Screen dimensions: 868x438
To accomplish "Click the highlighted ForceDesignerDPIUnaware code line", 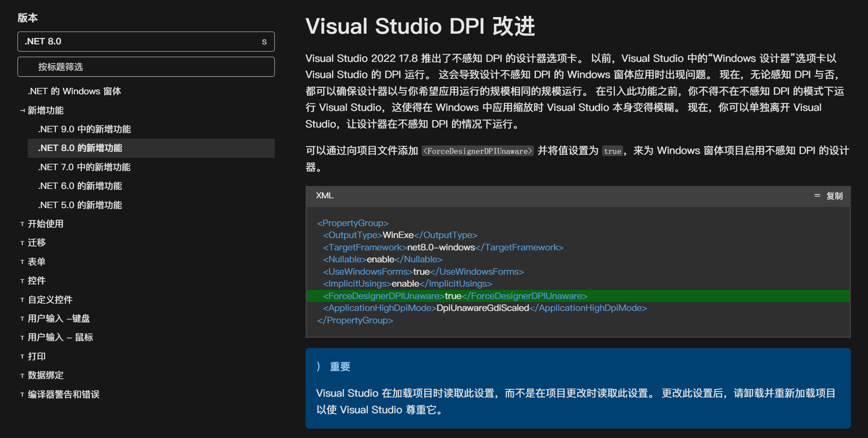I will [x=578, y=296].
